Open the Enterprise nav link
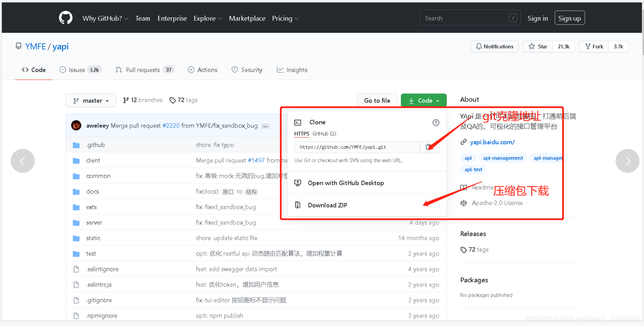 (172, 19)
